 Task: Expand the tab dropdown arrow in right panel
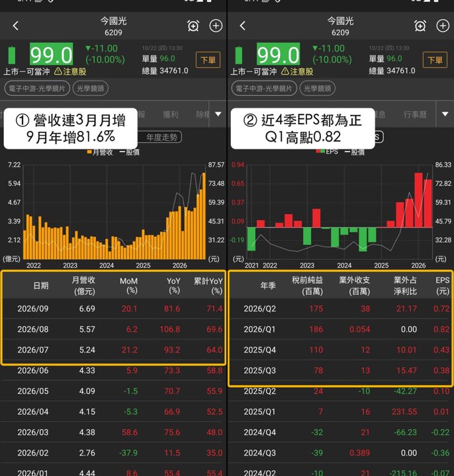445,114
